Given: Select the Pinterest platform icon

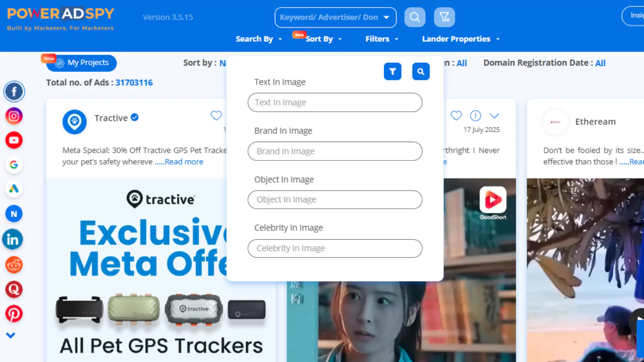Looking at the screenshot, I should click(14, 314).
